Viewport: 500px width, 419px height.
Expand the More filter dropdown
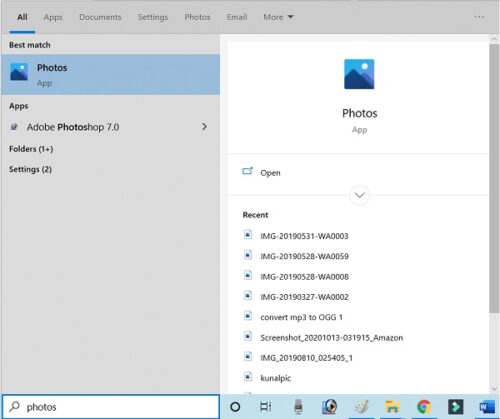(278, 17)
